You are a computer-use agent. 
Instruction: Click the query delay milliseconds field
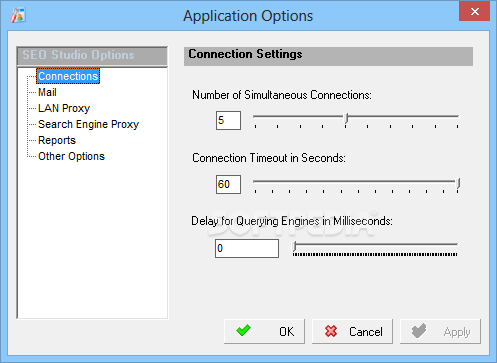pyautogui.click(x=247, y=248)
